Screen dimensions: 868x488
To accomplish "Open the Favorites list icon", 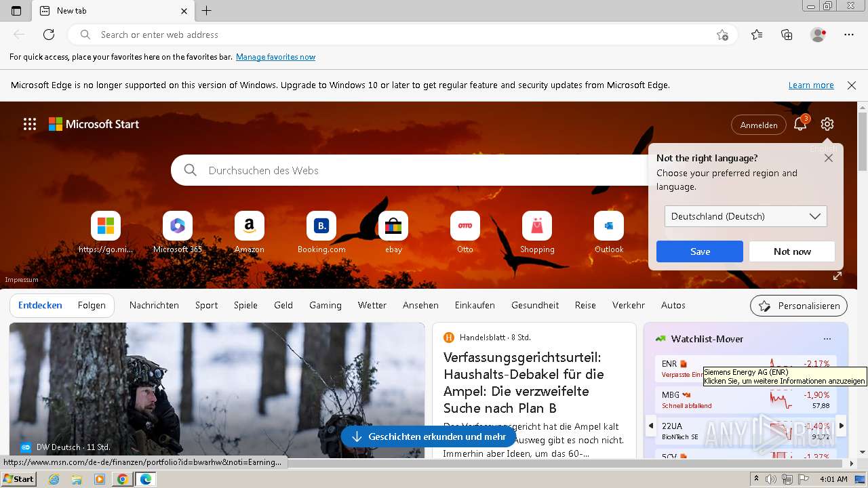I will coord(757,35).
